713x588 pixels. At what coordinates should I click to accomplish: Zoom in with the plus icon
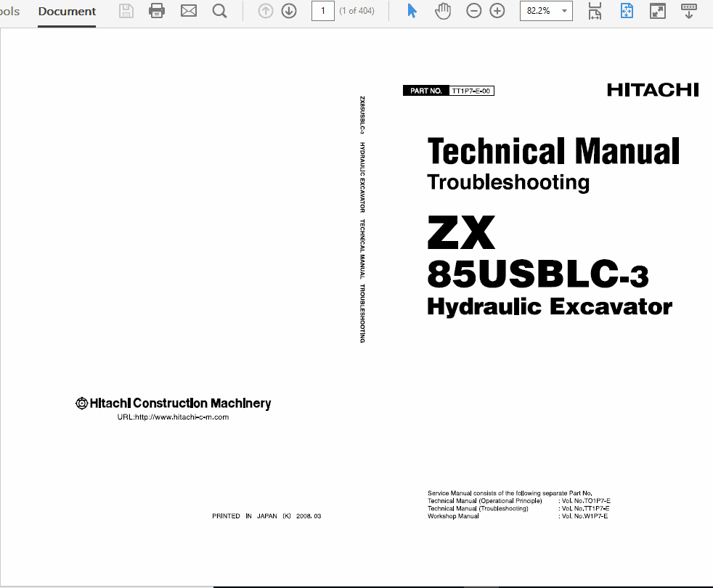pos(497,11)
